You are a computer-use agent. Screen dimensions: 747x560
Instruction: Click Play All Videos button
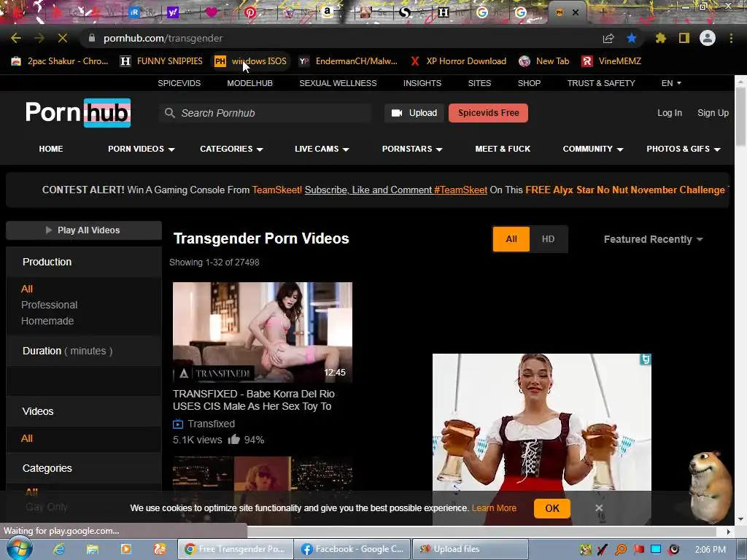click(x=84, y=230)
